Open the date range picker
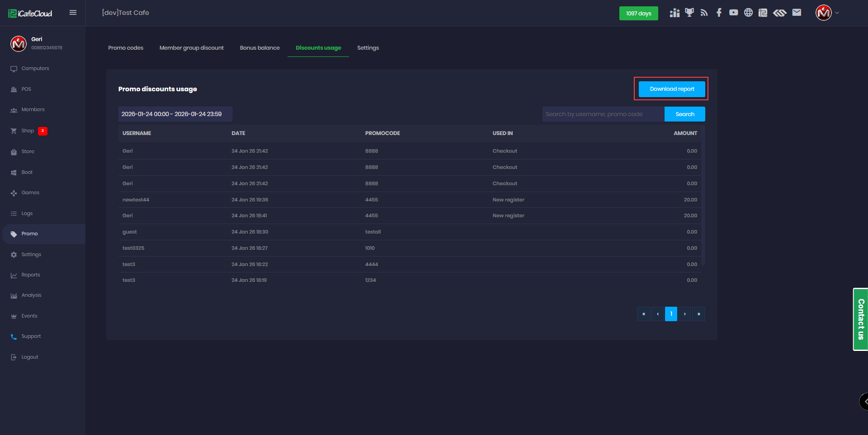This screenshot has height=435, width=868. coord(175,114)
